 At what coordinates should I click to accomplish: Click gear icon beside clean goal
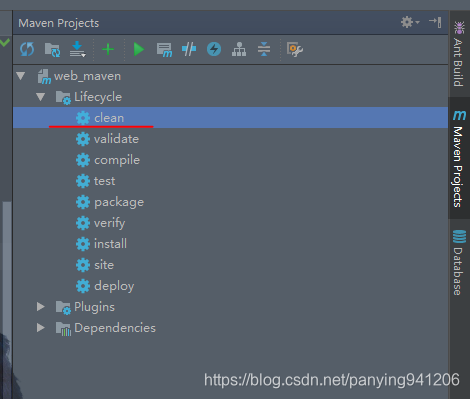click(83, 118)
